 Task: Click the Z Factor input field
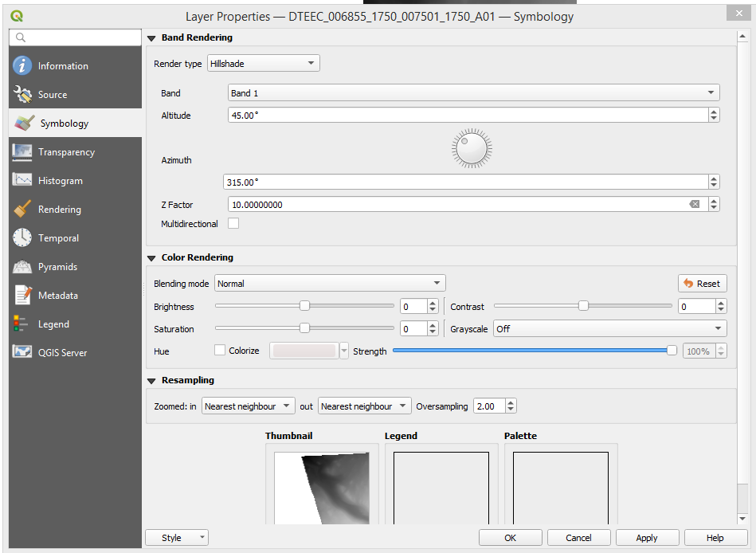click(x=468, y=205)
